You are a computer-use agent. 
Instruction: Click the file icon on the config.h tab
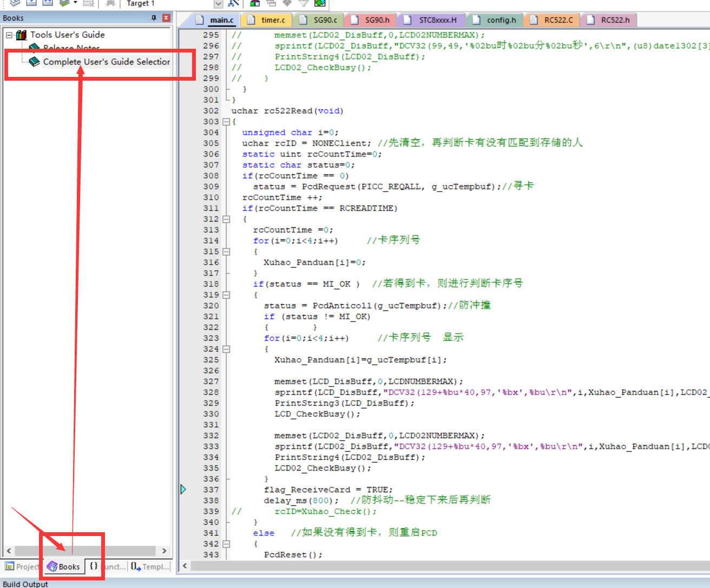[476, 20]
